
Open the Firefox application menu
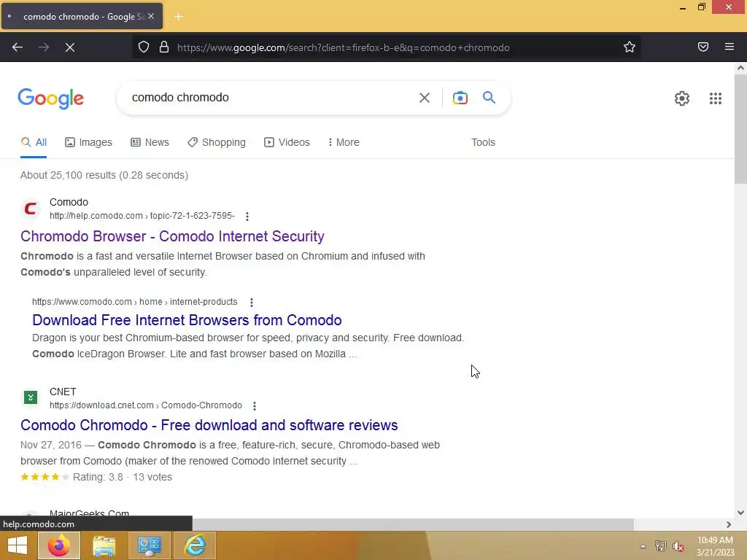729,47
